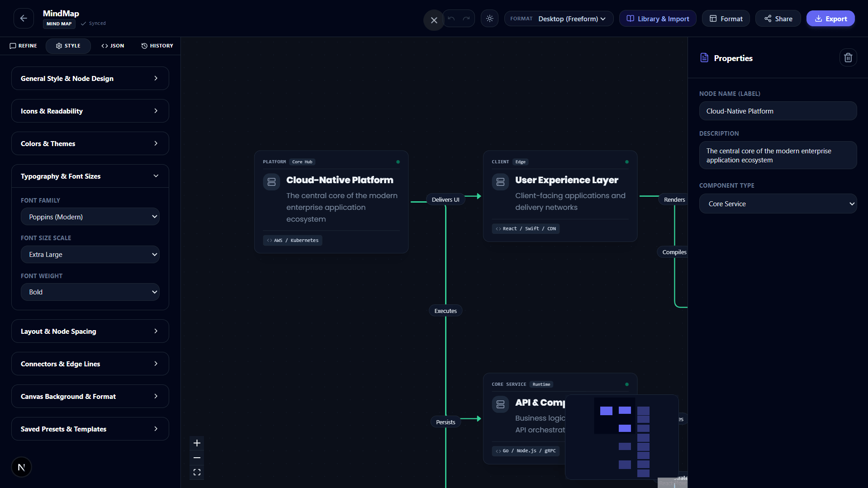868x488 pixels.
Task: Click the Delivers UI edge label
Action: 445,199
